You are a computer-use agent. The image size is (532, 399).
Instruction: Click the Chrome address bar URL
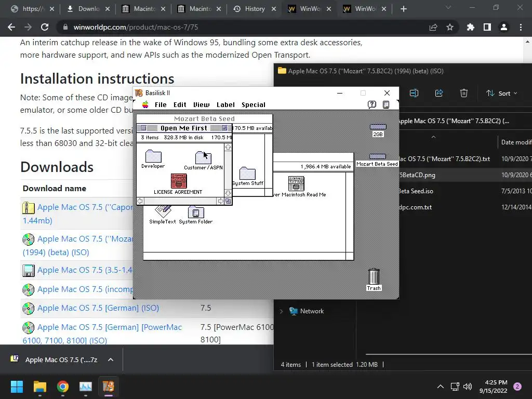[136, 27]
